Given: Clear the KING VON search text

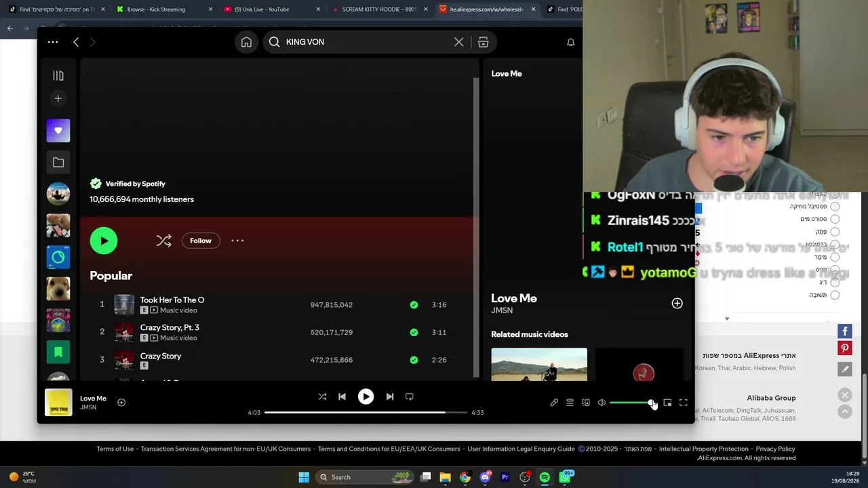Looking at the screenshot, I should tap(459, 42).
